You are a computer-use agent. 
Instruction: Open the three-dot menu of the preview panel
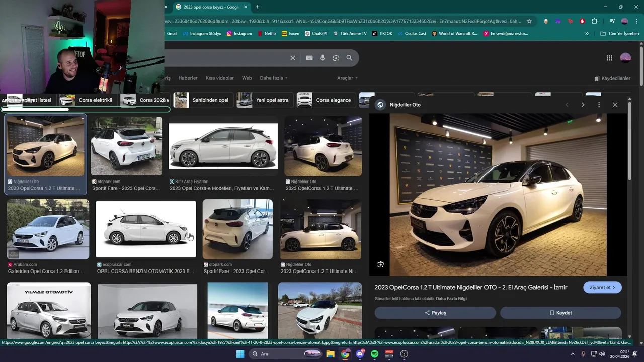point(599,105)
